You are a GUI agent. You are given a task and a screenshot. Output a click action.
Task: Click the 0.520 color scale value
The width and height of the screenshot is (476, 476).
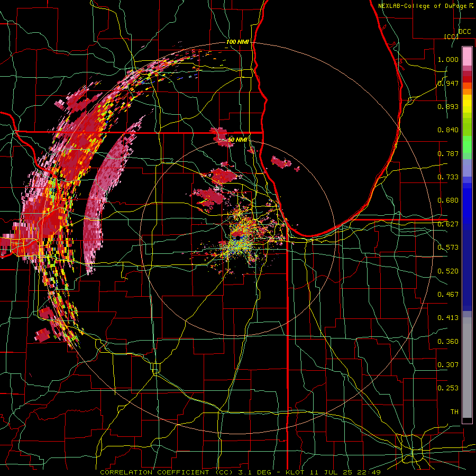tap(448, 271)
